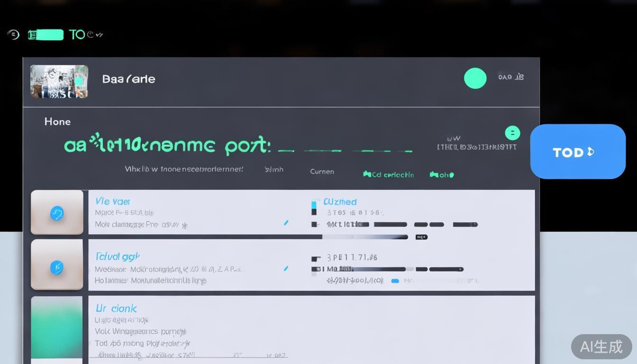Click the green 'Cd cprleclin' flag item

click(x=388, y=174)
